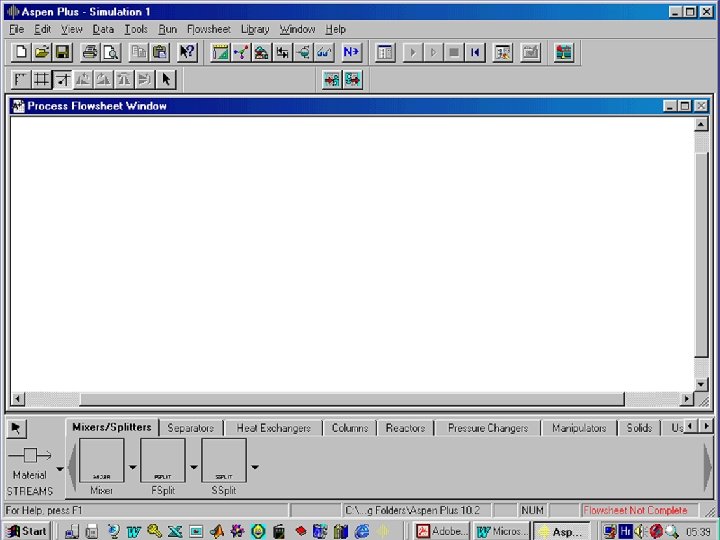720x540 pixels.
Task: Paste from clipboard using toolbar icon
Action: (x=159, y=52)
